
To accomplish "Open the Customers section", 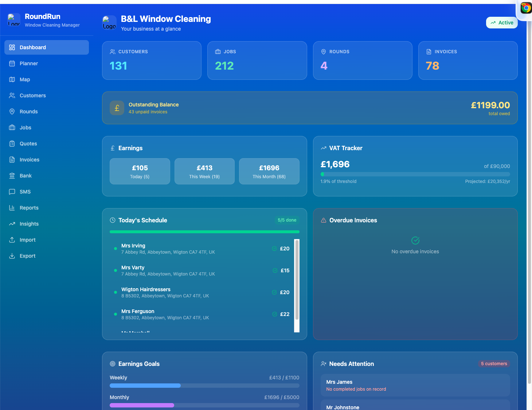I will coord(47,95).
